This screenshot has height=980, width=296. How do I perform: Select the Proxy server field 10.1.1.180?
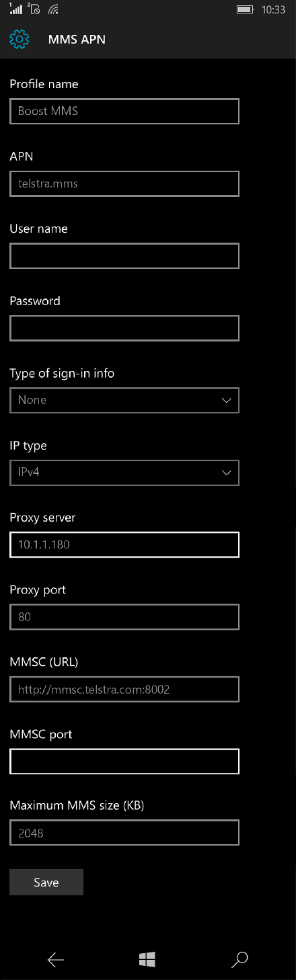click(124, 544)
